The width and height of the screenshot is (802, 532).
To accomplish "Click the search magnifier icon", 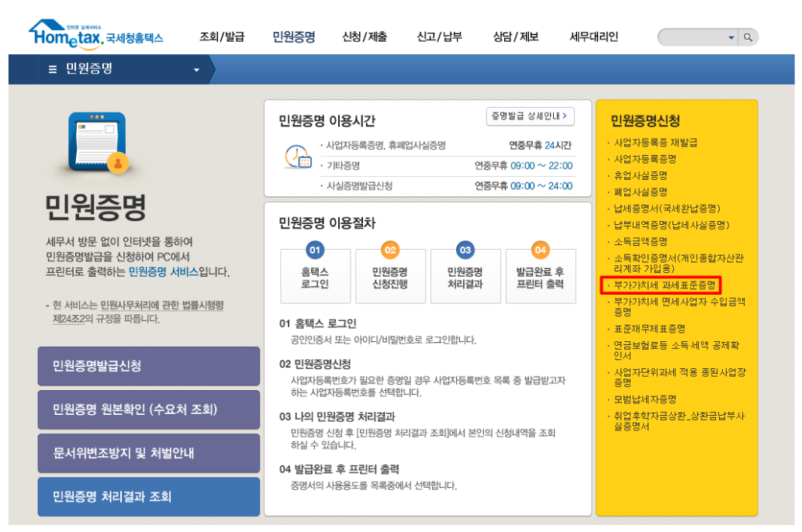I will 748,36.
